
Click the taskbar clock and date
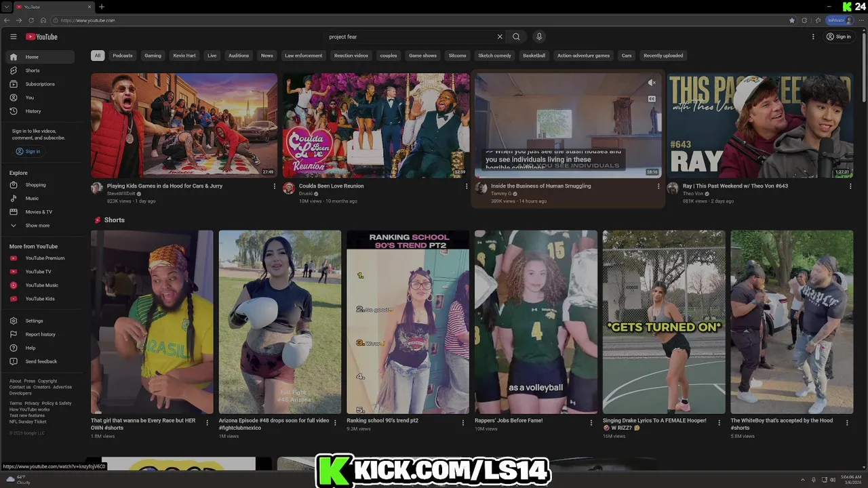(x=851, y=480)
